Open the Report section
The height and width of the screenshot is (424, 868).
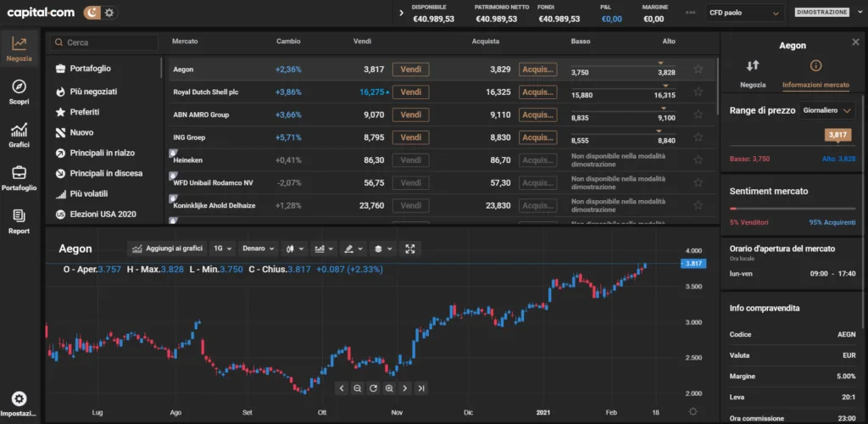19,221
